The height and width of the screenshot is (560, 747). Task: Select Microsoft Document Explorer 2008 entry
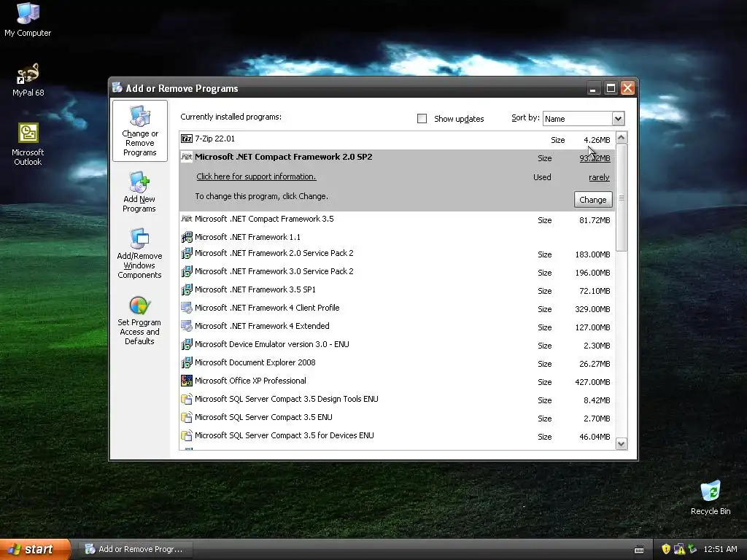tap(397, 363)
